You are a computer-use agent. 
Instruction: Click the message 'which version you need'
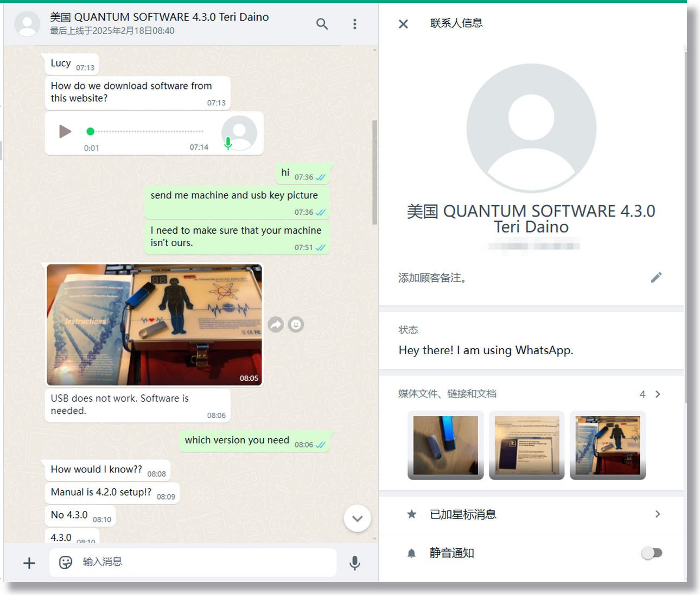254,441
